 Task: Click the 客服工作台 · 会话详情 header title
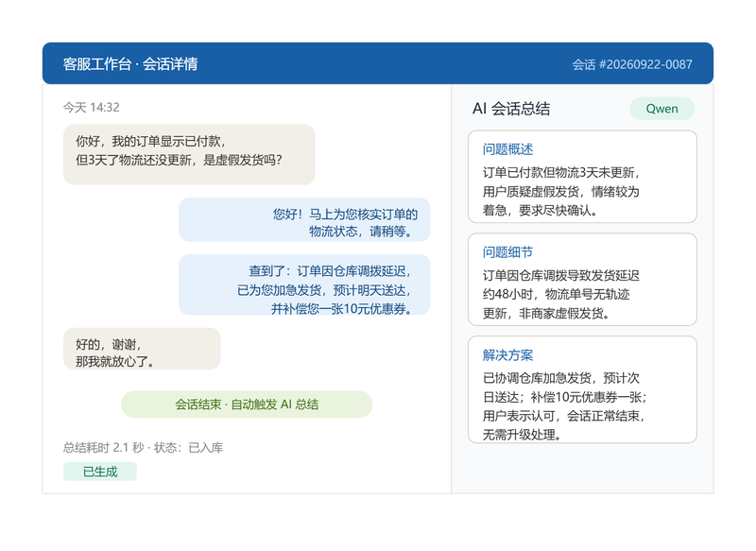tap(130, 63)
